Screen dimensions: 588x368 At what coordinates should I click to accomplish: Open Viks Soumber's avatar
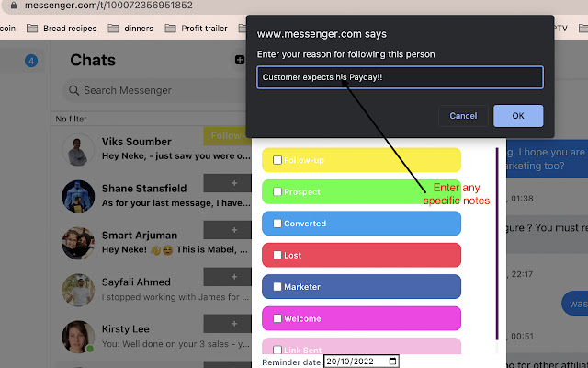(78, 150)
